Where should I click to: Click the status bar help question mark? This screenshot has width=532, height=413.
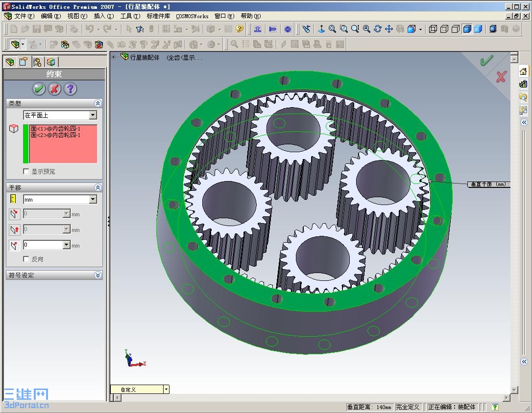click(495, 407)
